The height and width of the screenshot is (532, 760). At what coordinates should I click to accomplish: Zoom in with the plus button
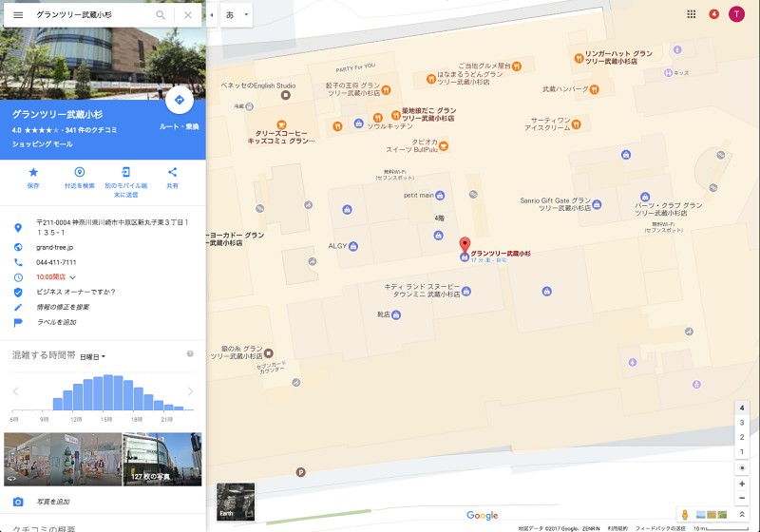click(742, 484)
